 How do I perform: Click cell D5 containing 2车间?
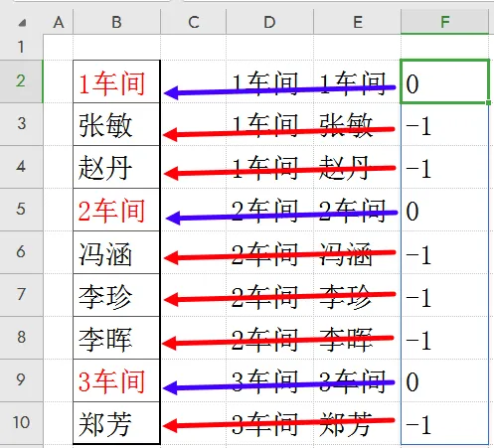point(269,210)
